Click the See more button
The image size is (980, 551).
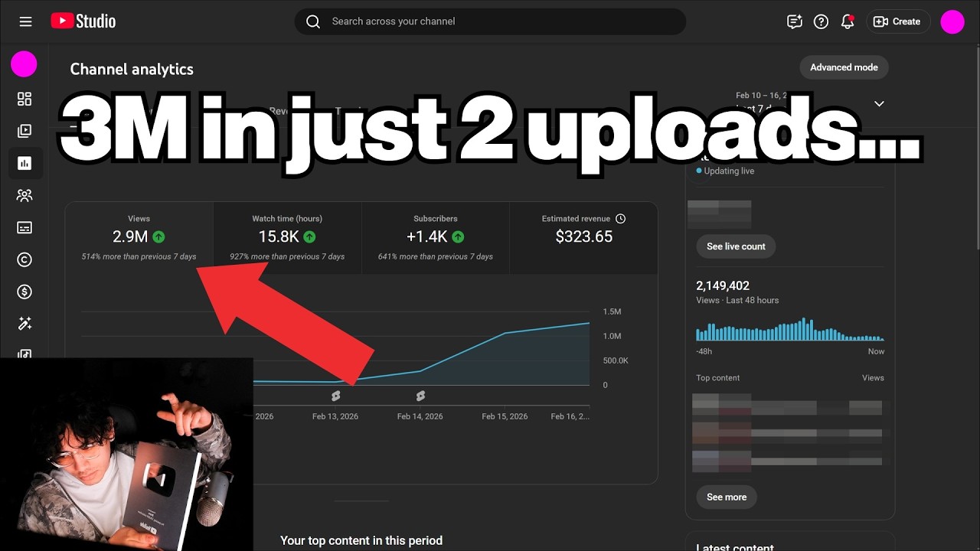(x=727, y=497)
